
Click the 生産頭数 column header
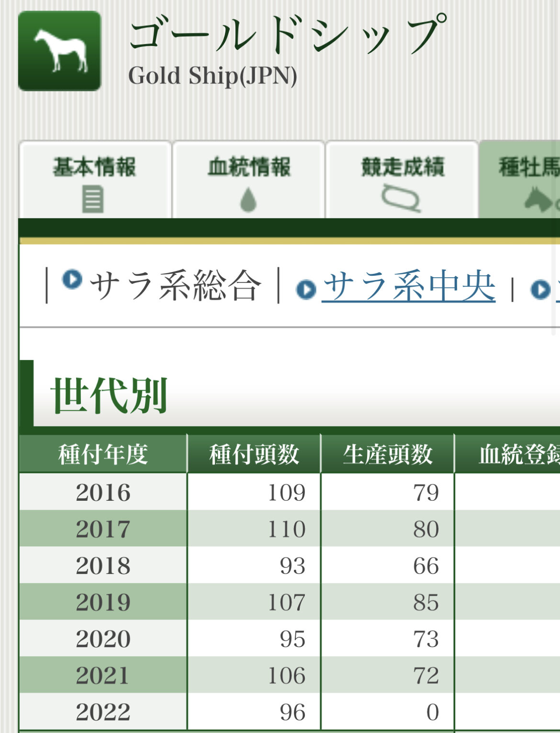(x=387, y=454)
